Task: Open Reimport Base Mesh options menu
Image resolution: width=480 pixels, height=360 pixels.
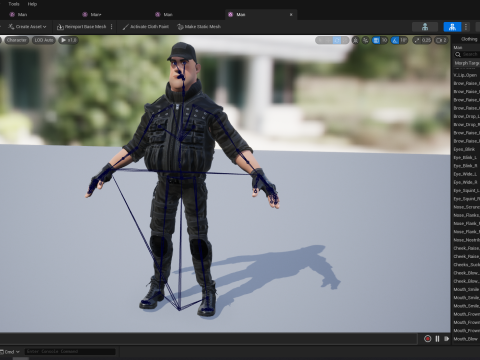Action: (x=111, y=27)
